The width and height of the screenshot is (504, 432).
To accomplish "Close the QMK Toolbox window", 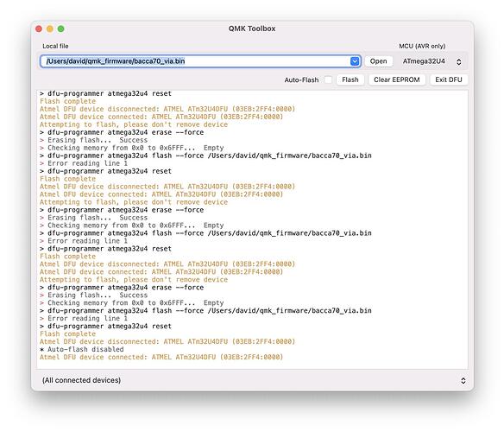I will pos(39,29).
